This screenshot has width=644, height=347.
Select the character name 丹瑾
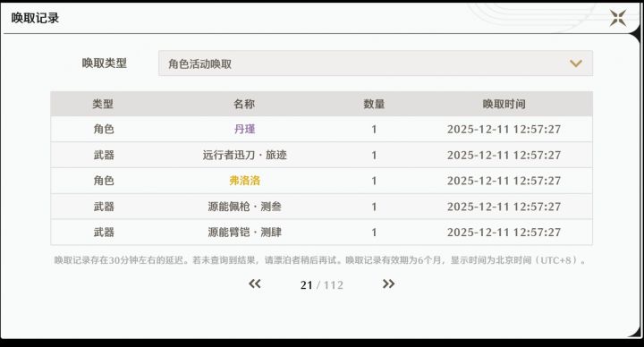click(x=245, y=130)
